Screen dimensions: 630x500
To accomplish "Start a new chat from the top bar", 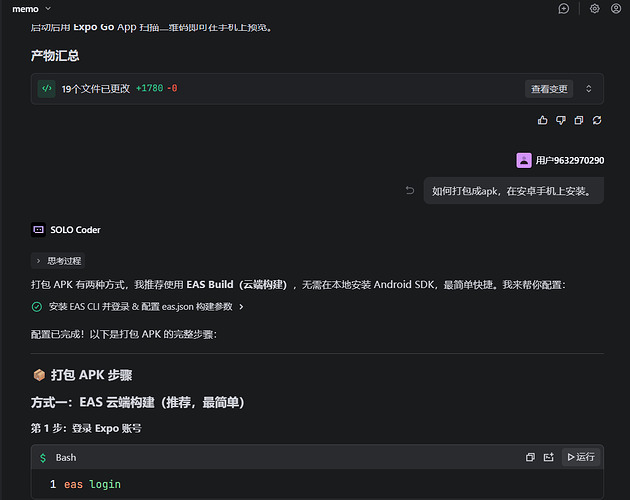I will point(564,9).
